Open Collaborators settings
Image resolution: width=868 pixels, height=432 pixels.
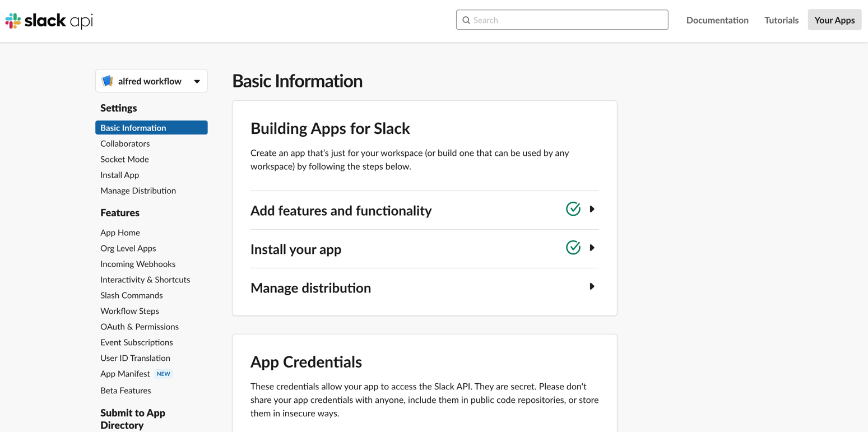pyautogui.click(x=125, y=143)
